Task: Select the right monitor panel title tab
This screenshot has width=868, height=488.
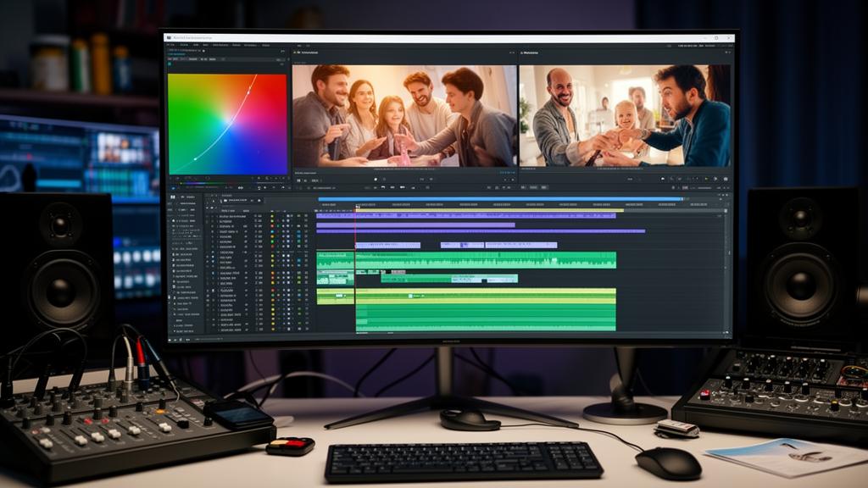Action: coord(530,53)
